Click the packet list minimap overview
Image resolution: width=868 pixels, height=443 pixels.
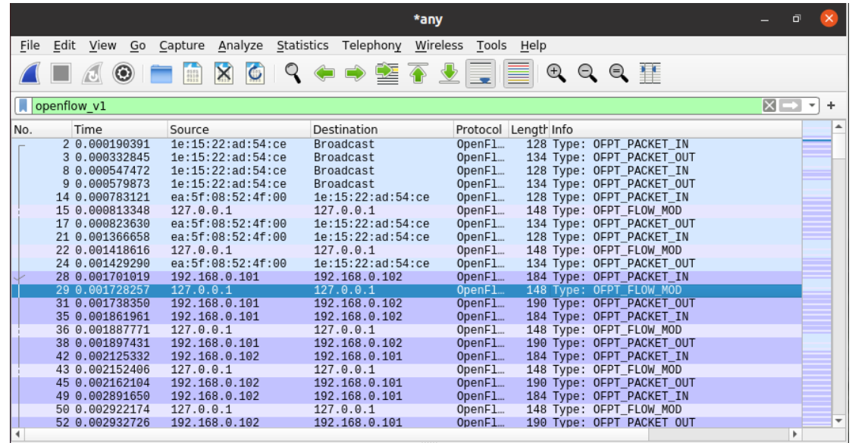816,274
